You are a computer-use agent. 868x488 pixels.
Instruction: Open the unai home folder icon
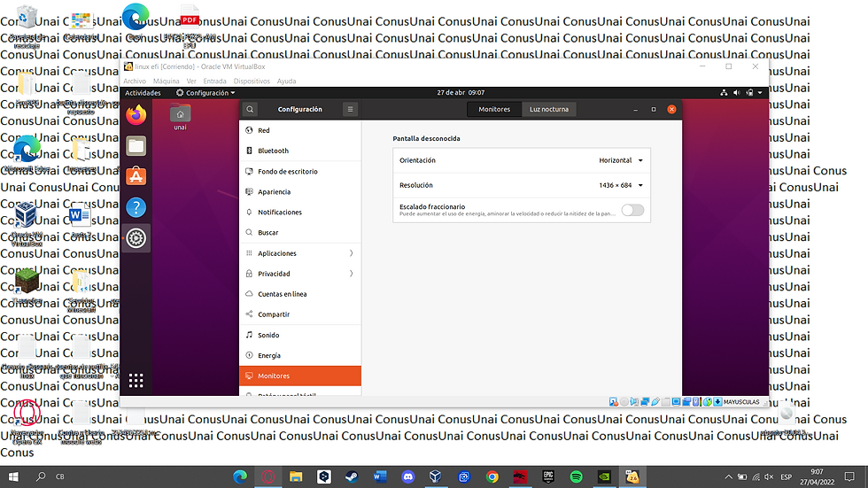[x=180, y=117]
